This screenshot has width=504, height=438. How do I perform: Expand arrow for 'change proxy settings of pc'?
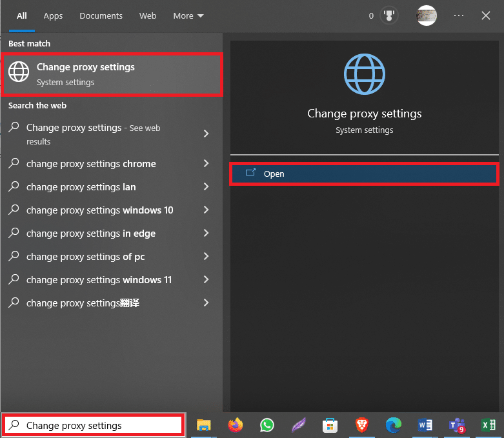tap(207, 256)
